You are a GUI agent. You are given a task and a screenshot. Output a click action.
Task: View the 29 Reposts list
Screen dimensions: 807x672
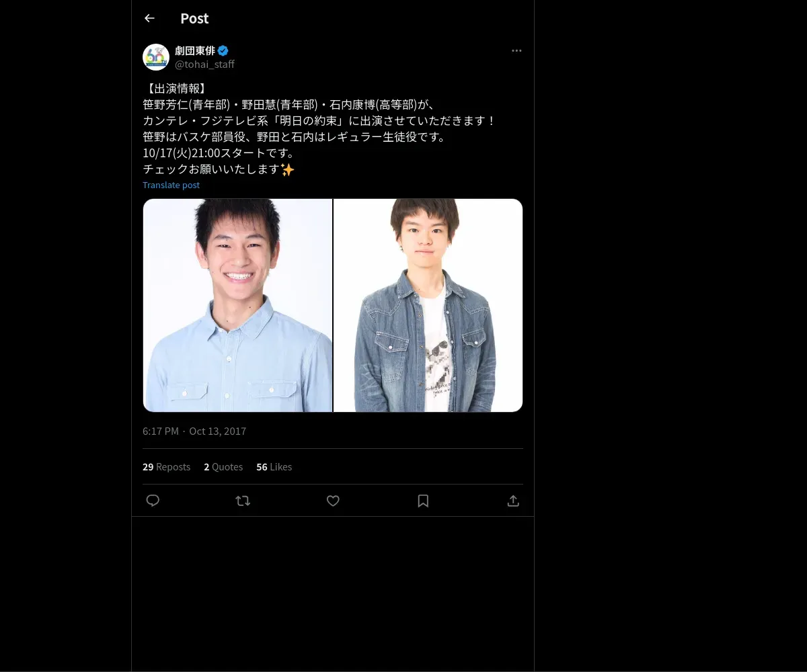(166, 467)
